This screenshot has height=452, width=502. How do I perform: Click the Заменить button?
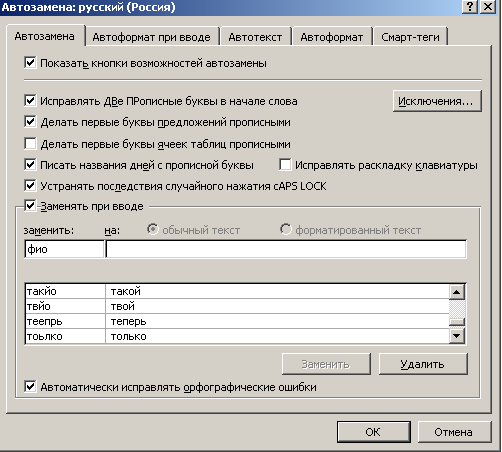pyautogui.click(x=326, y=364)
